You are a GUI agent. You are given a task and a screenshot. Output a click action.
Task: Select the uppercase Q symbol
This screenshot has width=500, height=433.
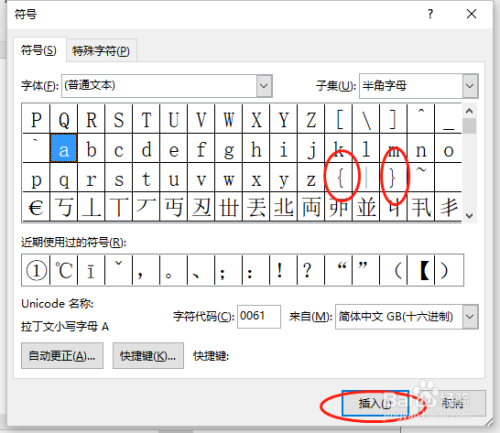tap(64, 119)
